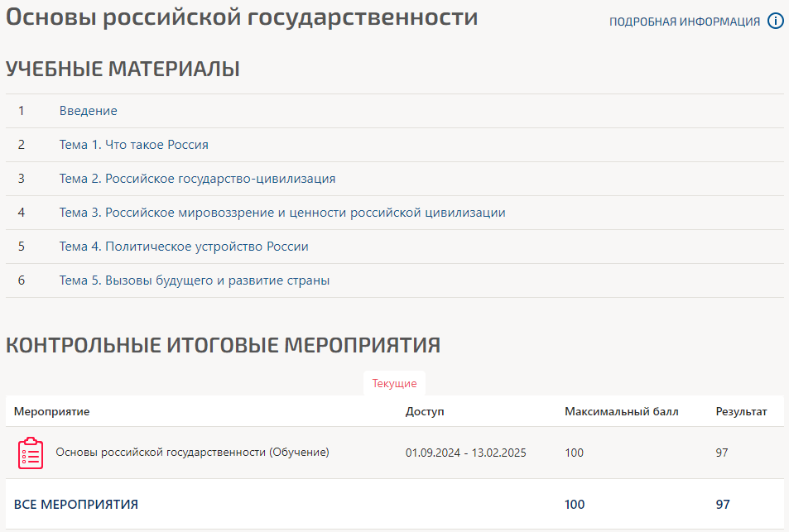Open Тема 3 about Российское мировоззрение
The image size is (789, 532).
click(281, 213)
